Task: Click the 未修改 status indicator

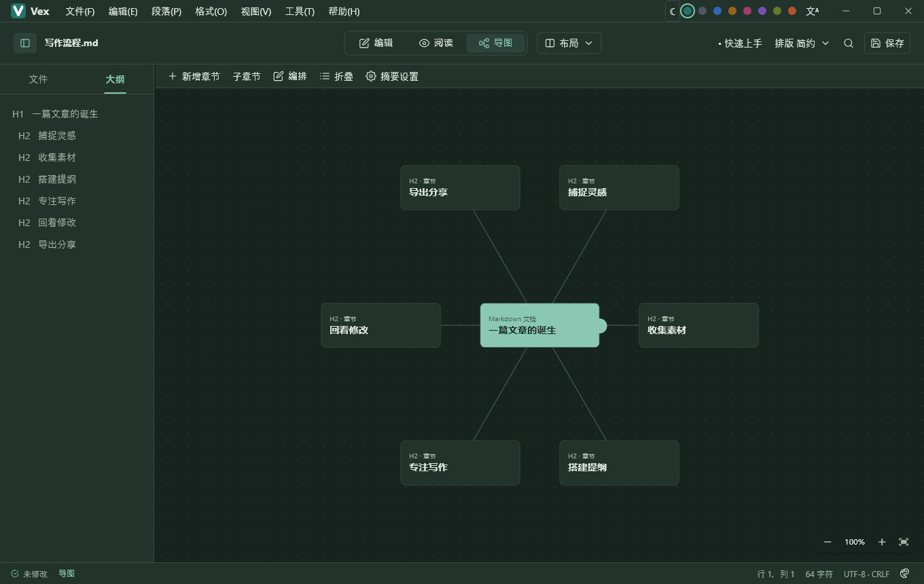Action: [x=29, y=574]
